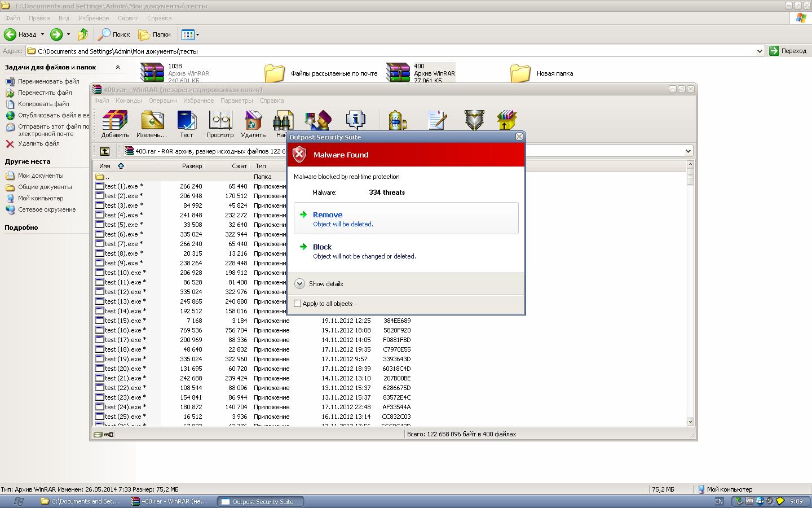Close the Outpost Security Suite dialog
The width and height of the screenshot is (812, 508).
519,137
